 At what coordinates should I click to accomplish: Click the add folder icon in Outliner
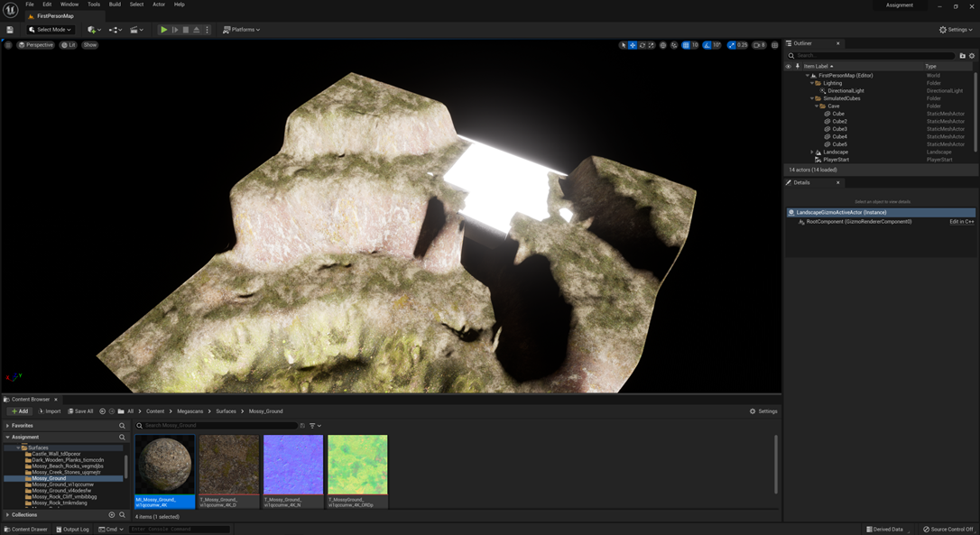pos(962,56)
